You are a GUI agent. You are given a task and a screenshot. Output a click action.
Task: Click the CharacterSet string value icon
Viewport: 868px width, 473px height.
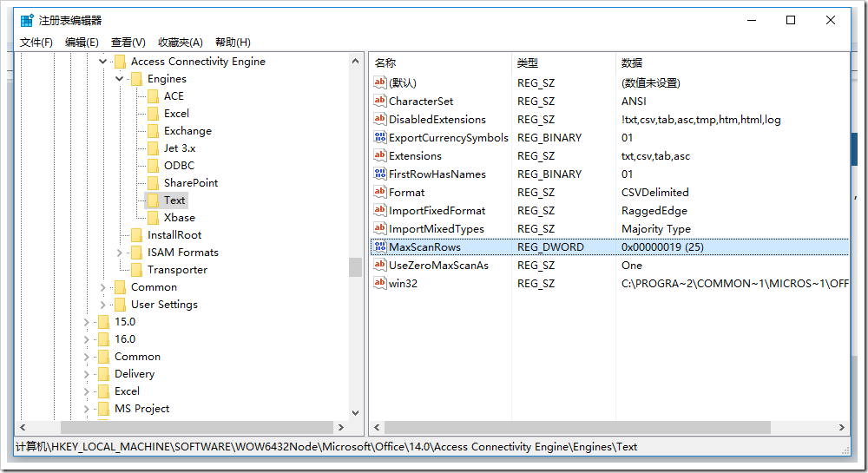[x=380, y=101]
